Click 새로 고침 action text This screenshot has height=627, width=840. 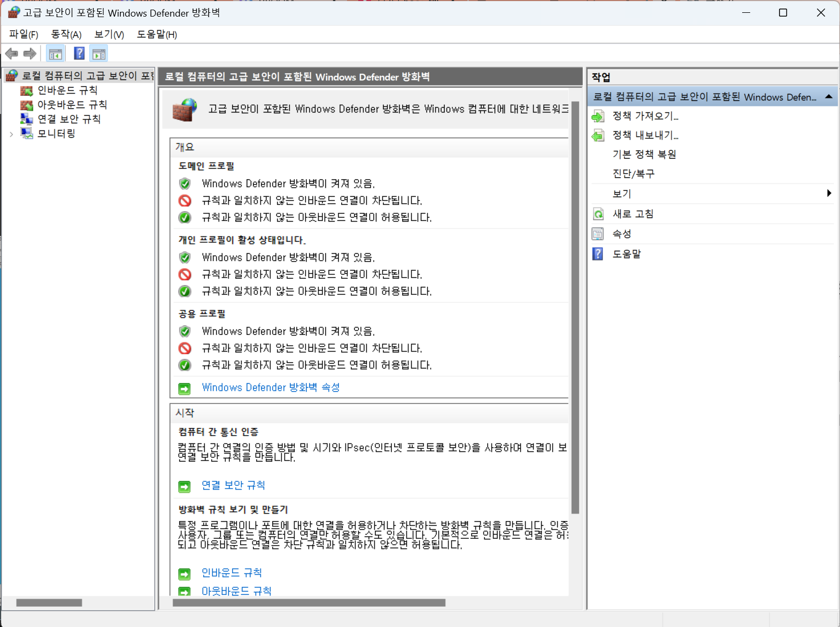pos(633,214)
